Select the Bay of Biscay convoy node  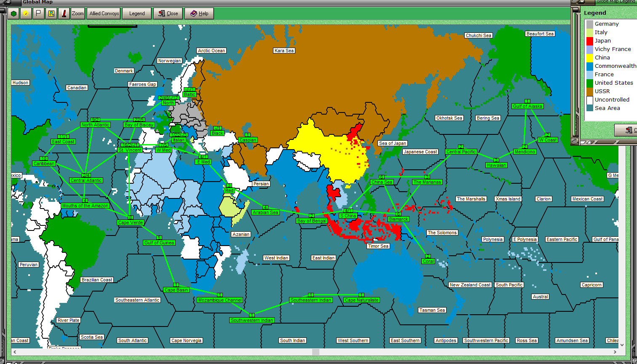click(139, 125)
